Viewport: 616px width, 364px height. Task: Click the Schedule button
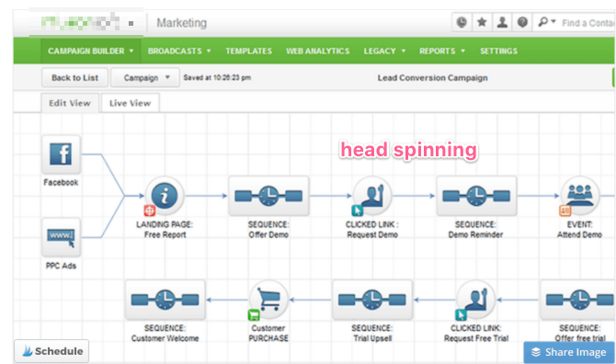click(x=51, y=351)
